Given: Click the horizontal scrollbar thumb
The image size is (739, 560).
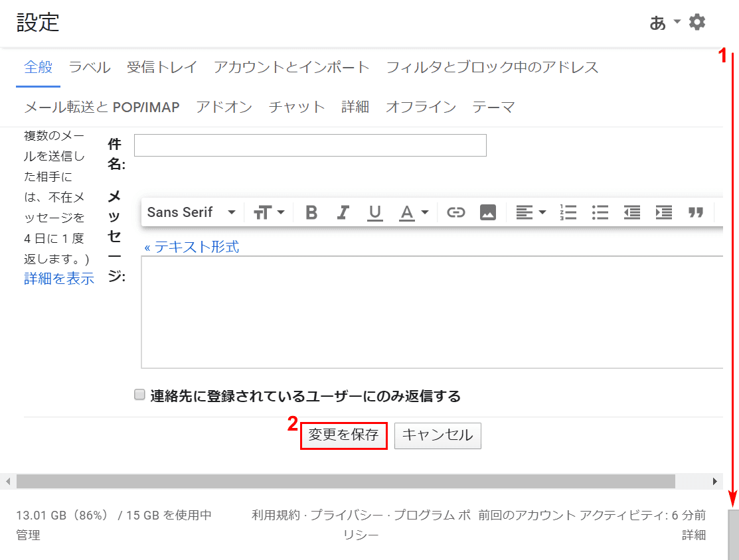Looking at the screenshot, I should click(346, 481).
